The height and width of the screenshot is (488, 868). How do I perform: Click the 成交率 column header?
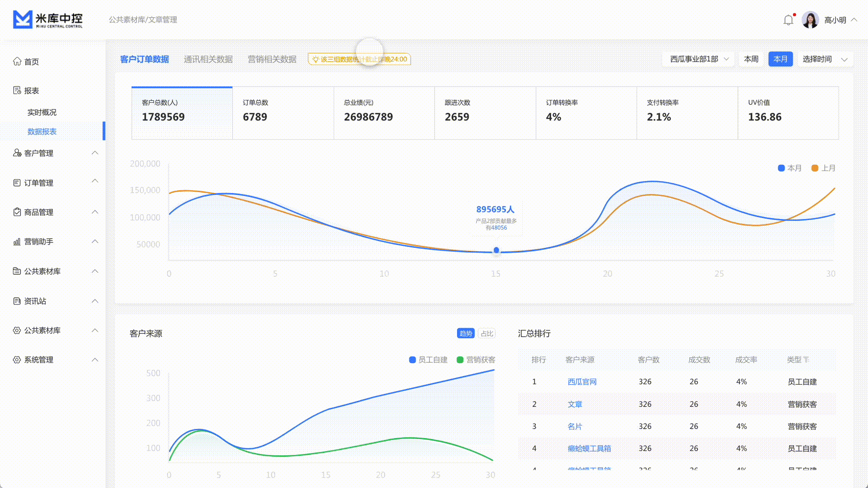click(x=746, y=360)
